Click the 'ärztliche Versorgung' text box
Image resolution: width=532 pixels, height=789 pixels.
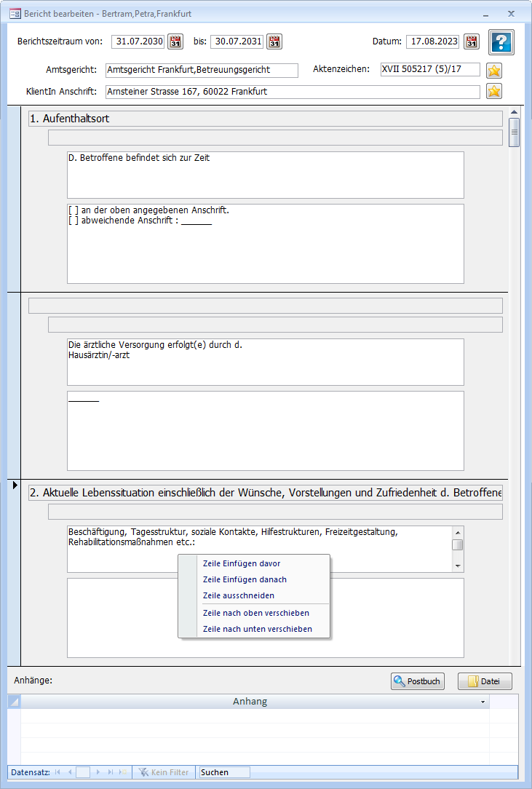(x=266, y=362)
